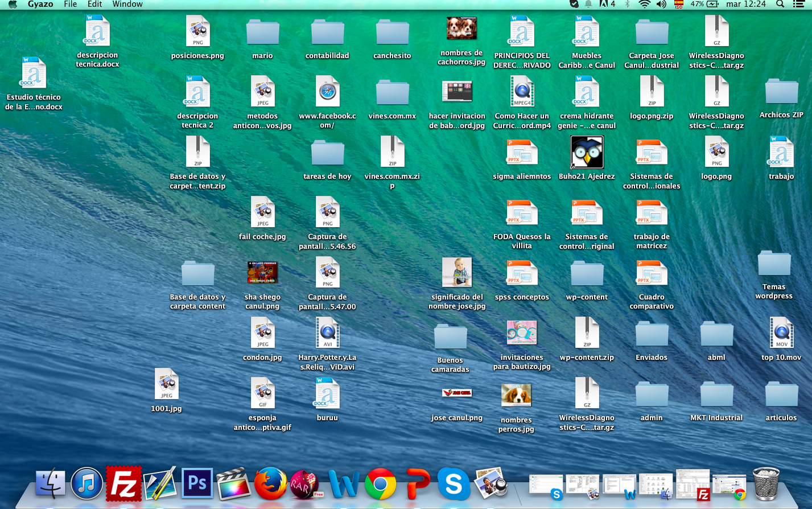Show battery status at 47%

(x=705, y=4)
